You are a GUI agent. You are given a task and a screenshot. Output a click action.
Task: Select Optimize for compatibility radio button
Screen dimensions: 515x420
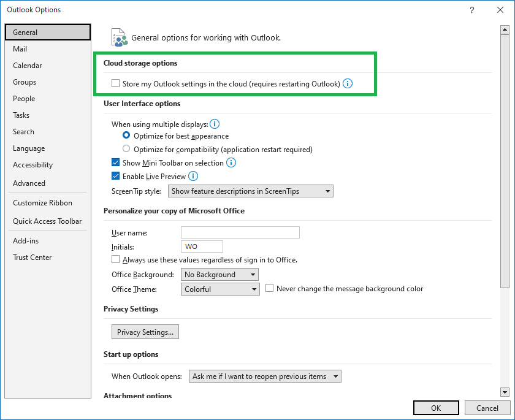pos(126,149)
